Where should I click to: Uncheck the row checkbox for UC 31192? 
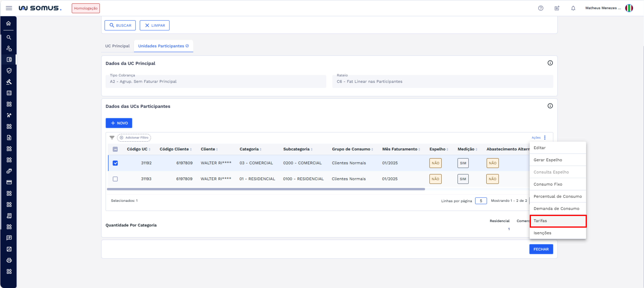point(115,163)
